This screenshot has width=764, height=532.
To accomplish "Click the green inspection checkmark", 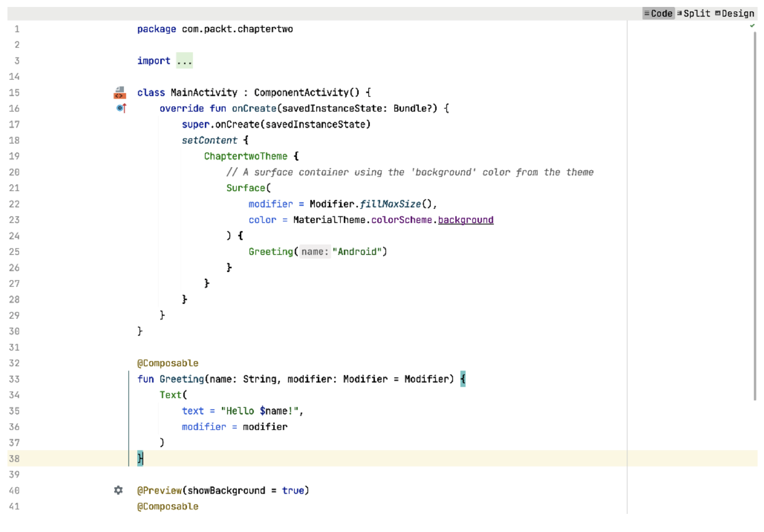I will coord(752,26).
